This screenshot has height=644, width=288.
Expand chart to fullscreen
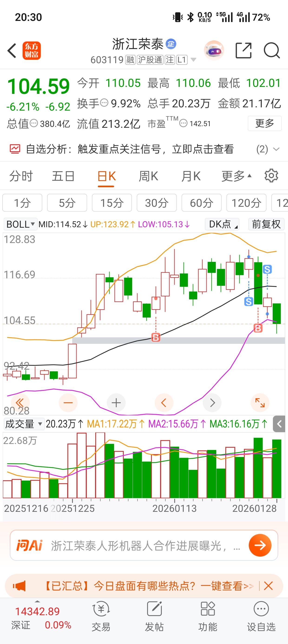click(260, 403)
